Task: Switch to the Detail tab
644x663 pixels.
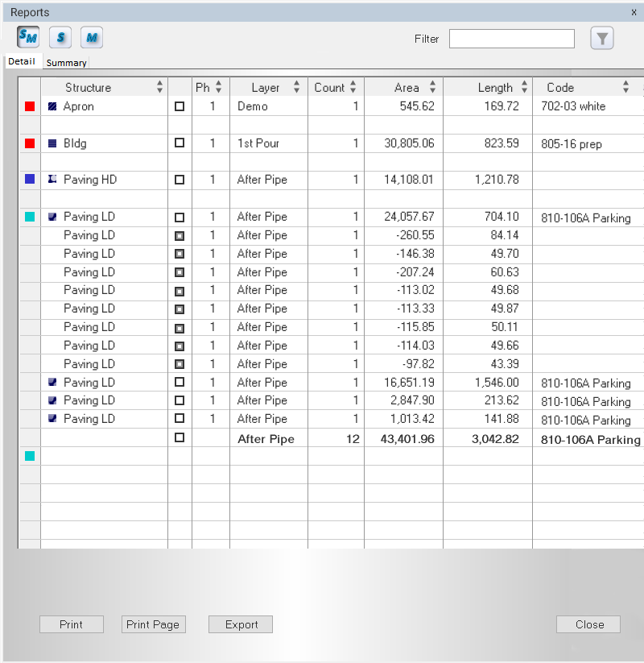Action: click(x=22, y=62)
